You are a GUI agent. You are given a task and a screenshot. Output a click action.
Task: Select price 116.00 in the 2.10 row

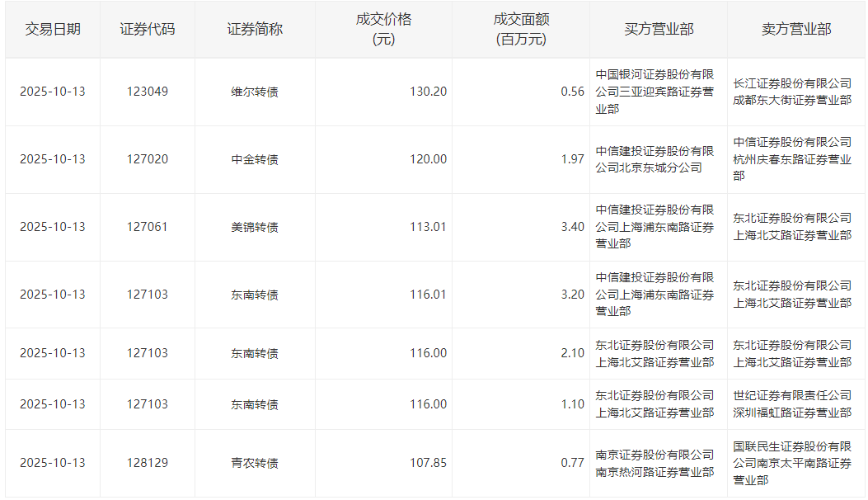pos(428,353)
